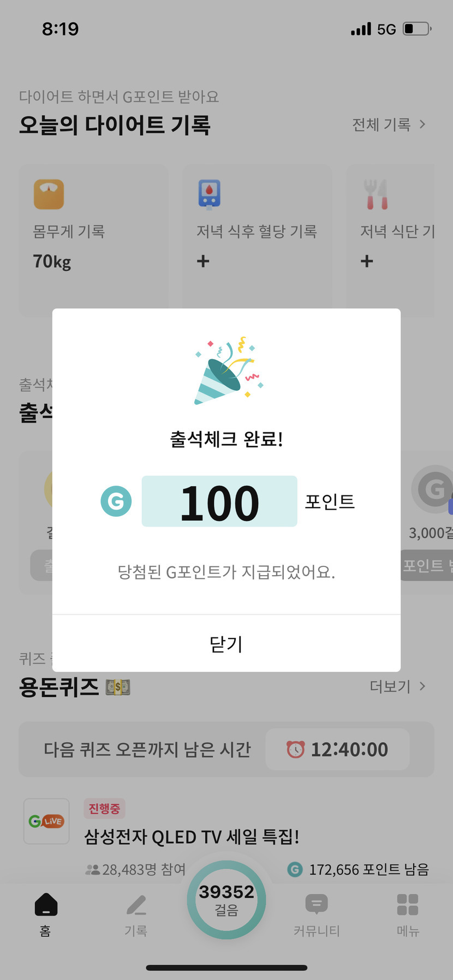Viewport: 453px width, 980px height.
Task: Tap the G LIVE logo thumbnail
Action: [46, 821]
